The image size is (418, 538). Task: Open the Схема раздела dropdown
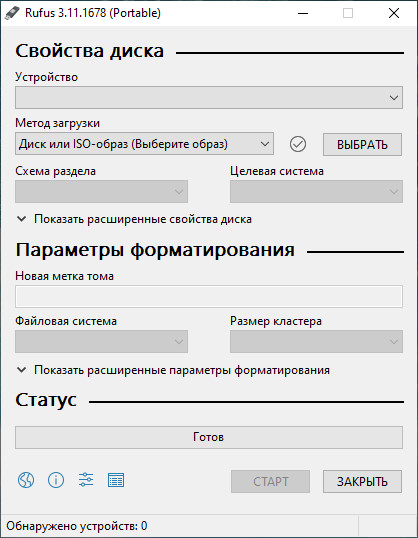click(x=101, y=191)
